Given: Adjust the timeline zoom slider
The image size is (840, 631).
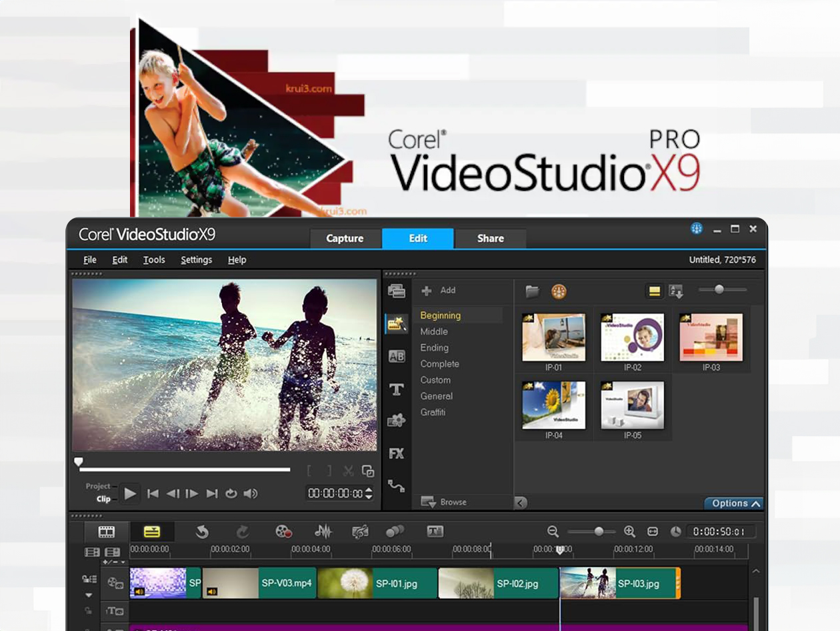Looking at the screenshot, I should [x=599, y=532].
